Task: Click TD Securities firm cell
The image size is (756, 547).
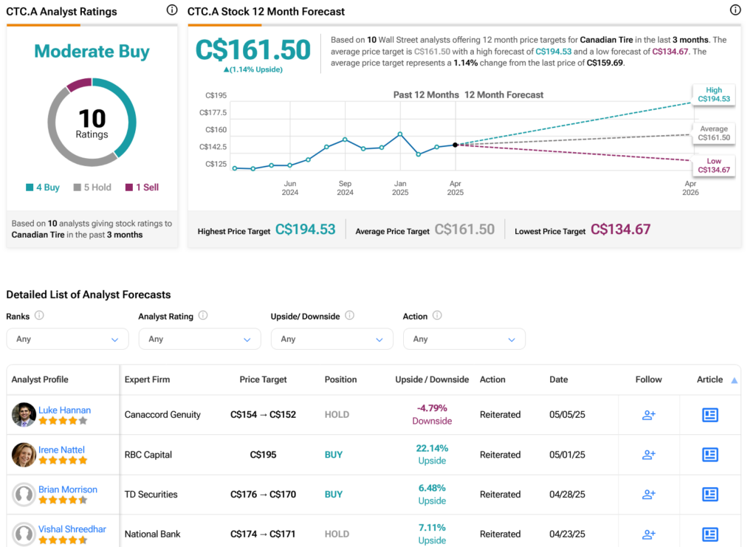Action: [x=151, y=495]
